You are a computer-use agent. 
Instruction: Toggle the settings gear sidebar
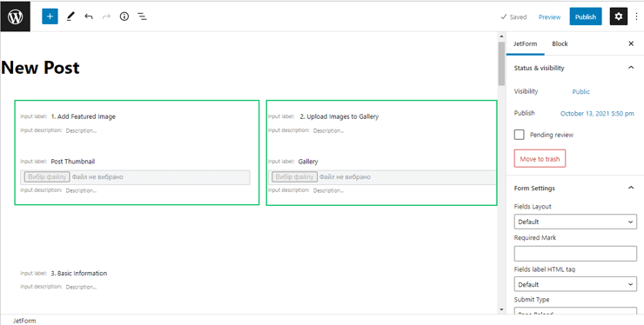click(619, 17)
